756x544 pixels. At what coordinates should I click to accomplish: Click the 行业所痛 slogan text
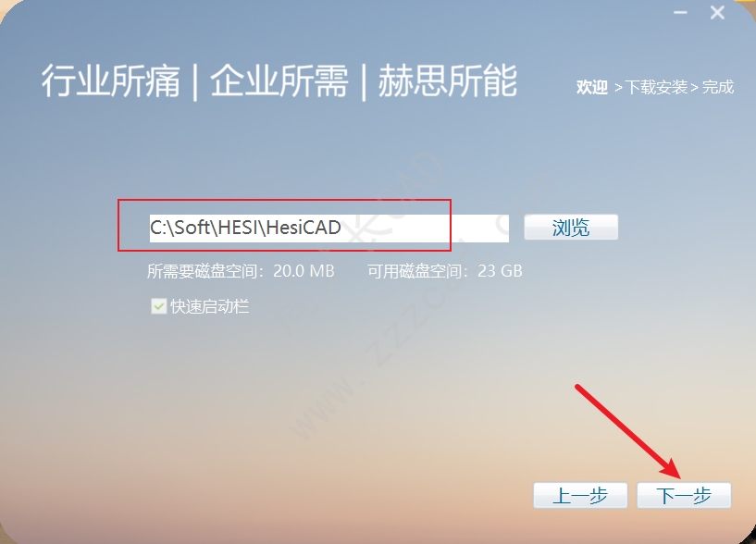pyautogui.click(x=110, y=81)
